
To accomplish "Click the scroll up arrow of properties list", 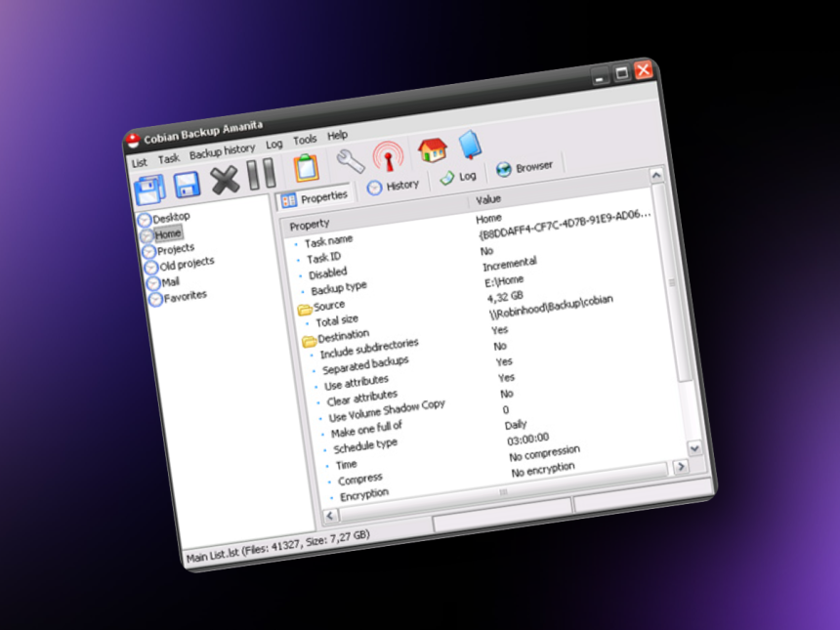I will [x=656, y=175].
